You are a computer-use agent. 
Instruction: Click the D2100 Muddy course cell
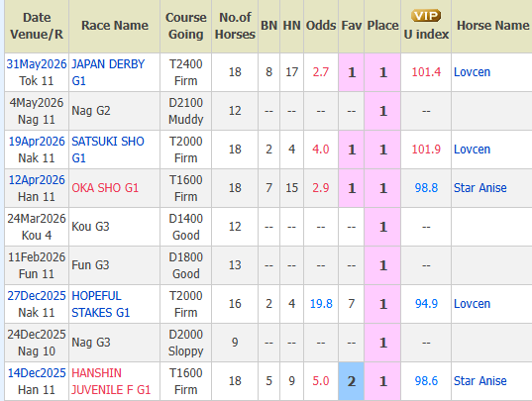pos(186,111)
